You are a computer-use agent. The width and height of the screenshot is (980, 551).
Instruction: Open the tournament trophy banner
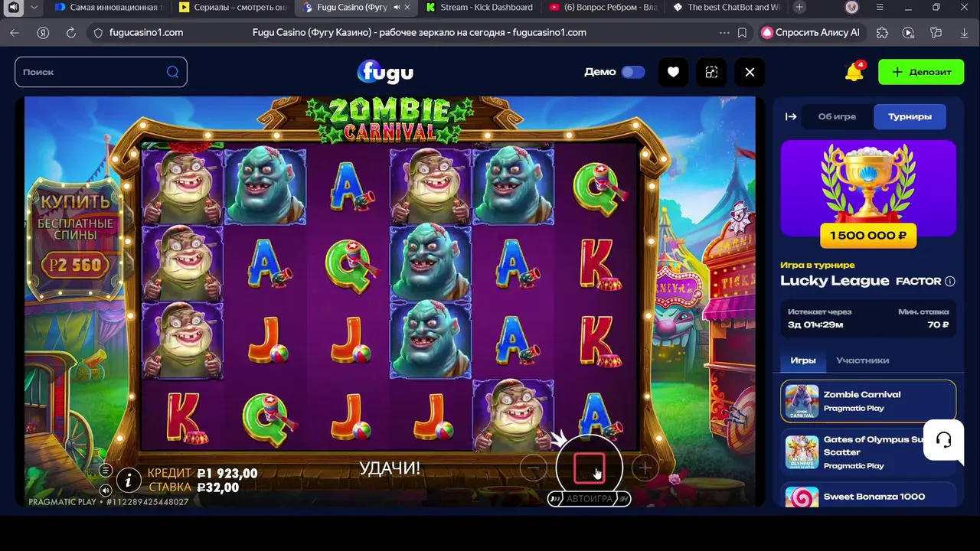point(868,188)
